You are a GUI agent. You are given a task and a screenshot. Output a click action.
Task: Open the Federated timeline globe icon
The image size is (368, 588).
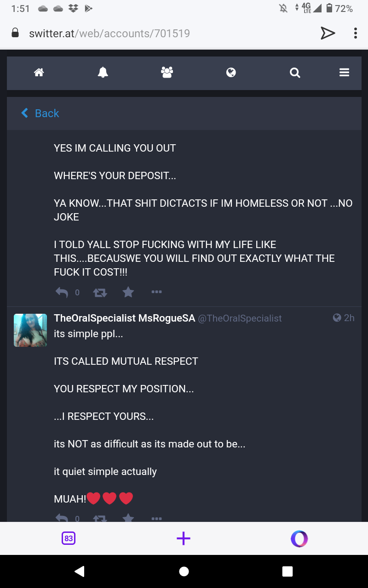231,73
